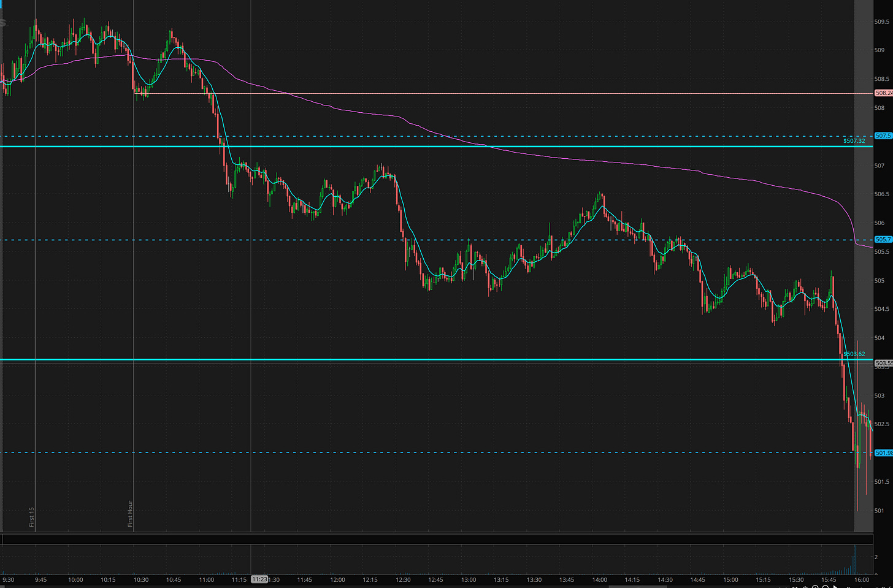The height and width of the screenshot is (588, 893).
Task: Click the First Hour vertical line label
Action: point(130,514)
